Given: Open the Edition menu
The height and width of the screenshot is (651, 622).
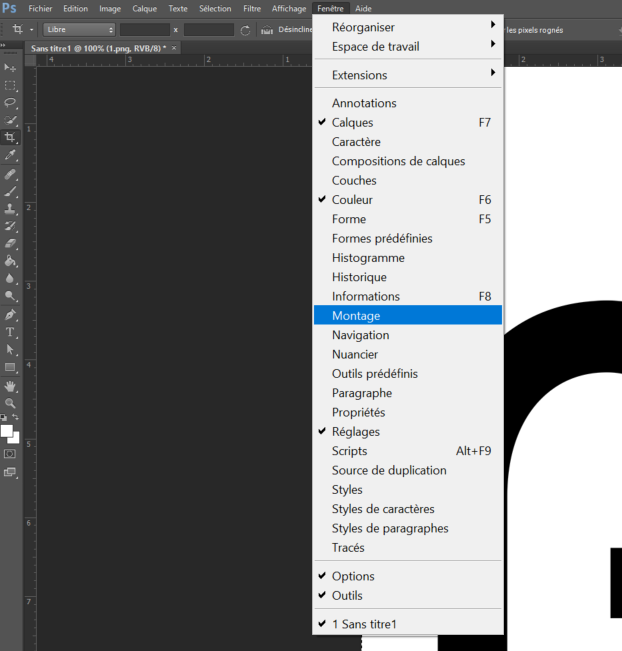Looking at the screenshot, I should (76, 8).
